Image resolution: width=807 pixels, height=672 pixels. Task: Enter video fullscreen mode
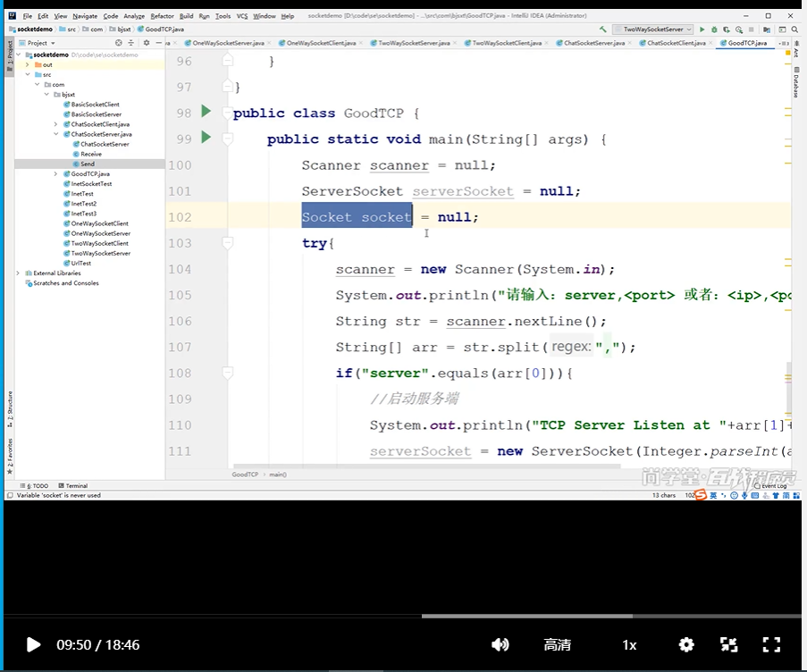pos(771,644)
